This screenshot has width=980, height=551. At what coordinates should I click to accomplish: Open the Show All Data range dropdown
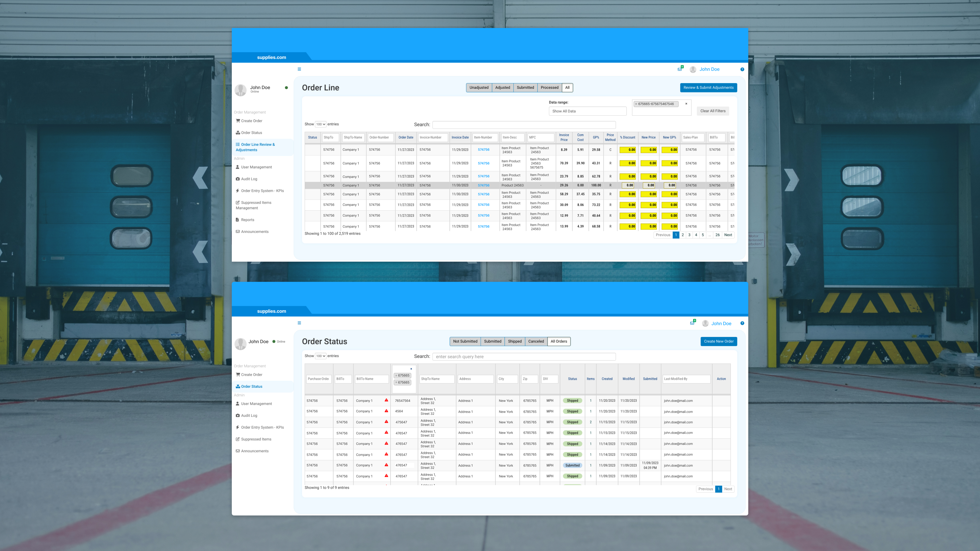coord(587,111)
